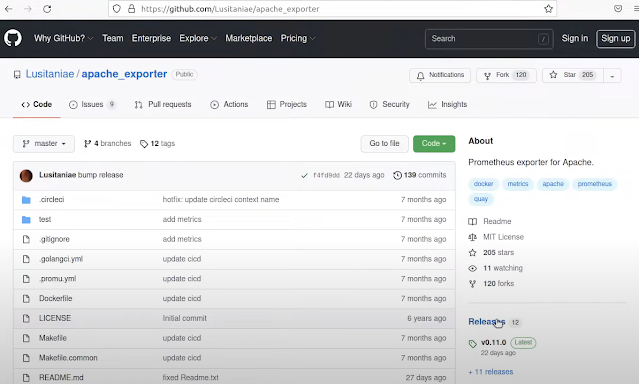Click the padlock site security icon
Image resolution: width=639 pixels, height=384 pixels.
(131, 9)
